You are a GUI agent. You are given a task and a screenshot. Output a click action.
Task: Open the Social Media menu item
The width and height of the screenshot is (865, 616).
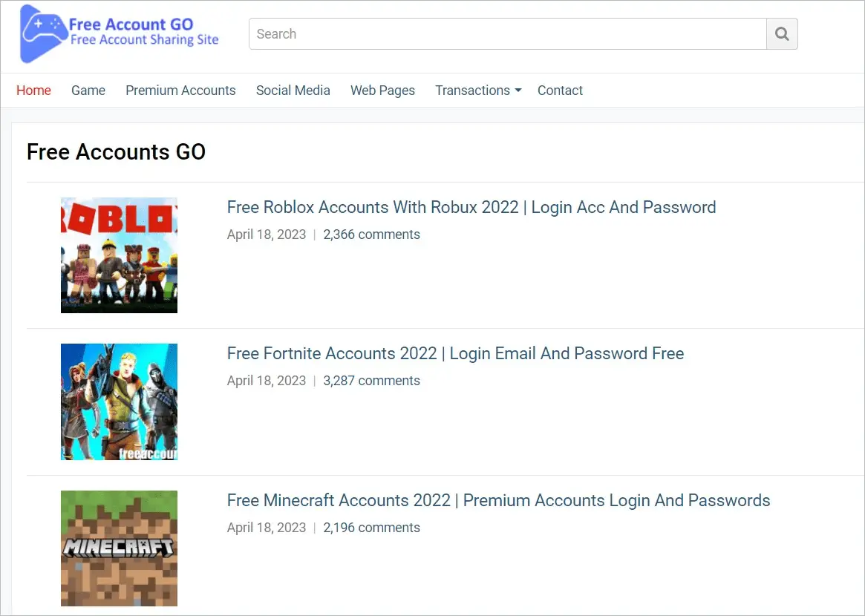293,91
